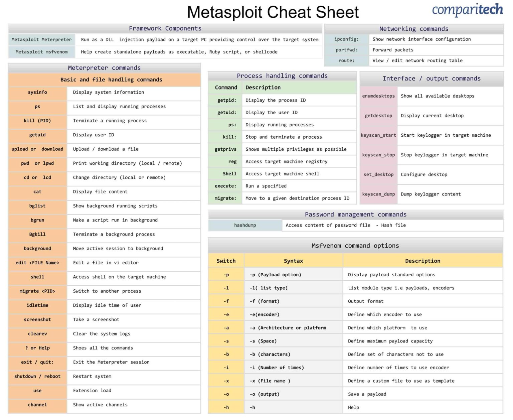
Task: Select the keyscan_start command
Action: click(378, 135)
